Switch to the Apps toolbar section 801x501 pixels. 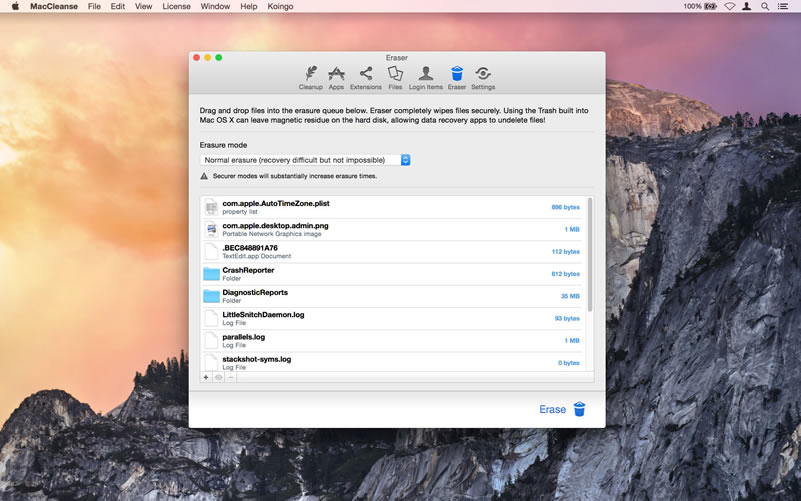tap(336, 77)
